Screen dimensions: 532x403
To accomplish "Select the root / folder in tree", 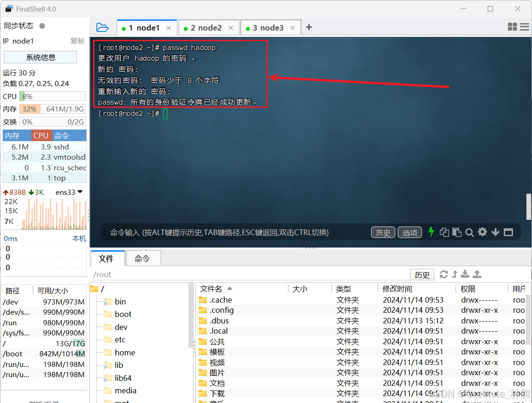I will 98,289.
